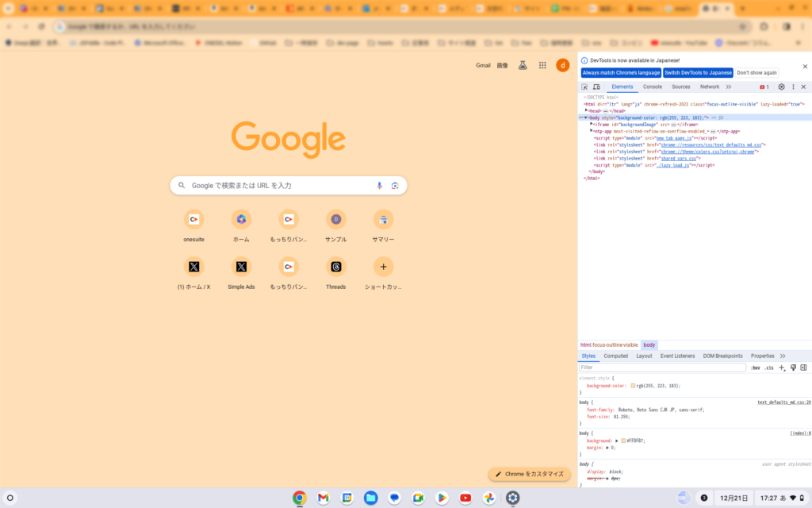
Task: Open Play Store from the shelf
Action: (442, 498)
